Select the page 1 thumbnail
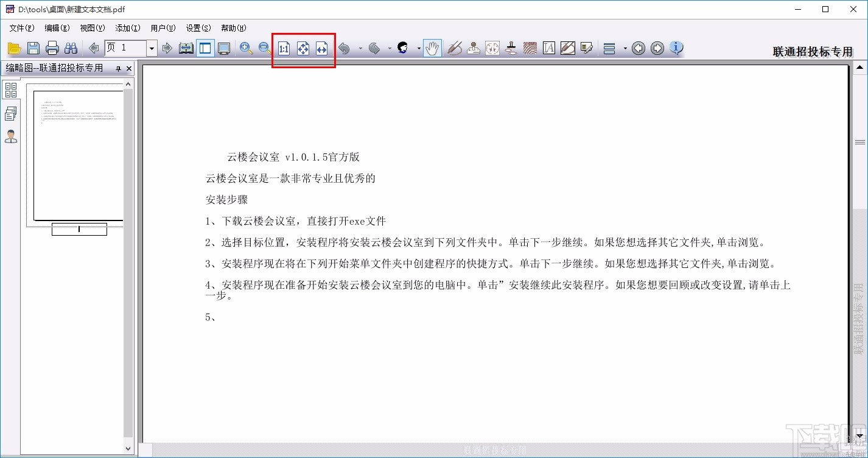 coord(78,155)
